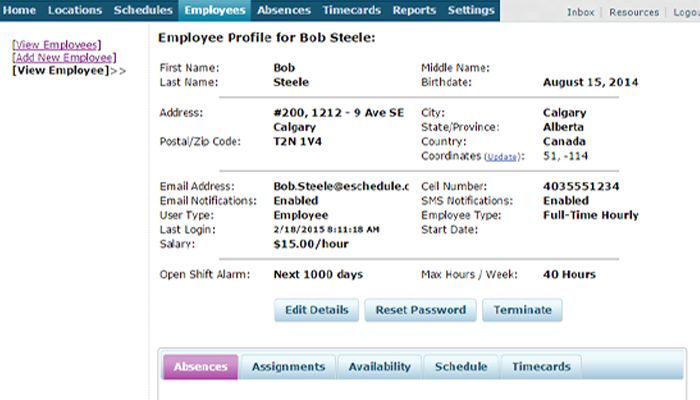
Task: Go to the Locations menu
Action: coord(74,11)
